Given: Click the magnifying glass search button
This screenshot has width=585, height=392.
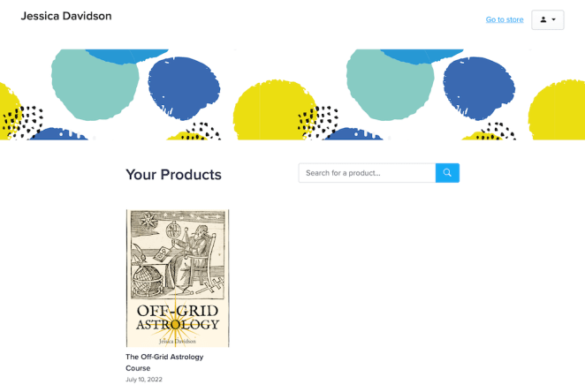Looking at the screenshot, I should point(447,173).
